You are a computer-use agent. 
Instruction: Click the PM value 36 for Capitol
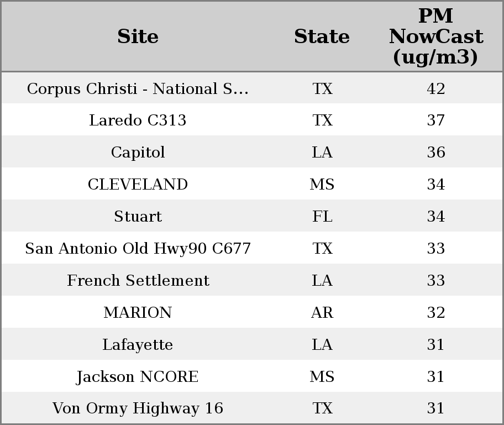(x=435, y=153)
